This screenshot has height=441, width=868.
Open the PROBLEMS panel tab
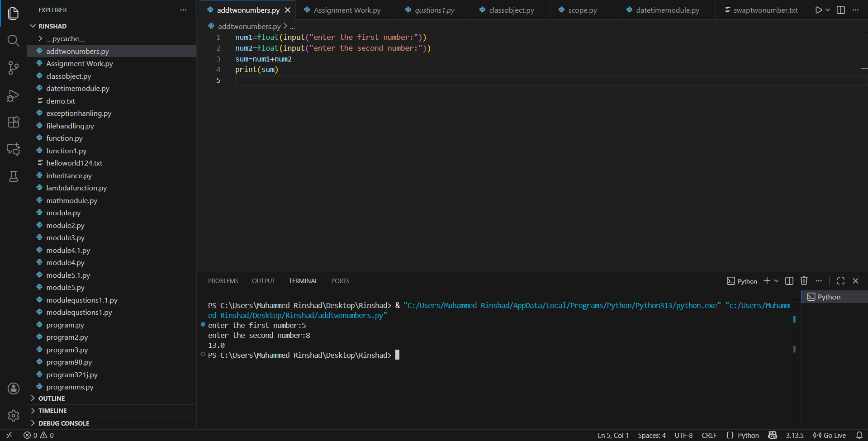coord(223,280)
